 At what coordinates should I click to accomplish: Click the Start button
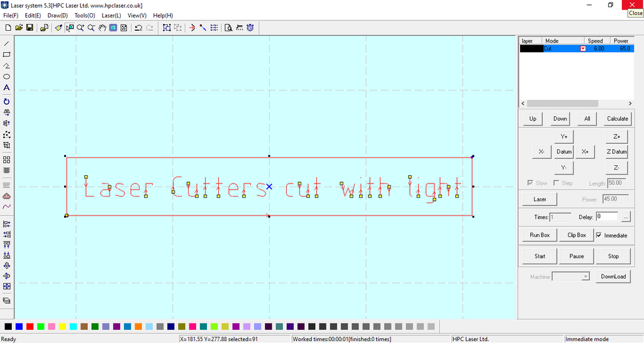pos(540,256)
